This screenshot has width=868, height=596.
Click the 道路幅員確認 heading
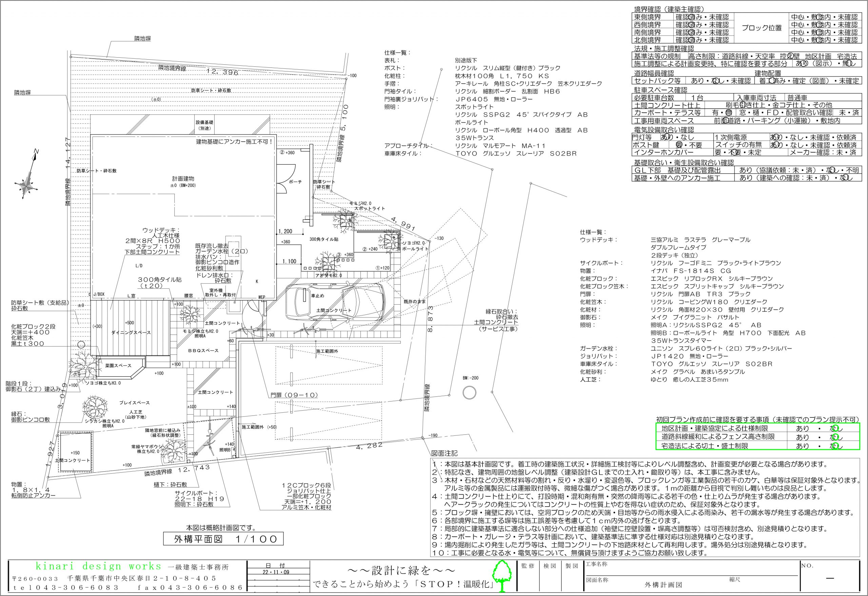pyautogui.click(x=654, y=73)
